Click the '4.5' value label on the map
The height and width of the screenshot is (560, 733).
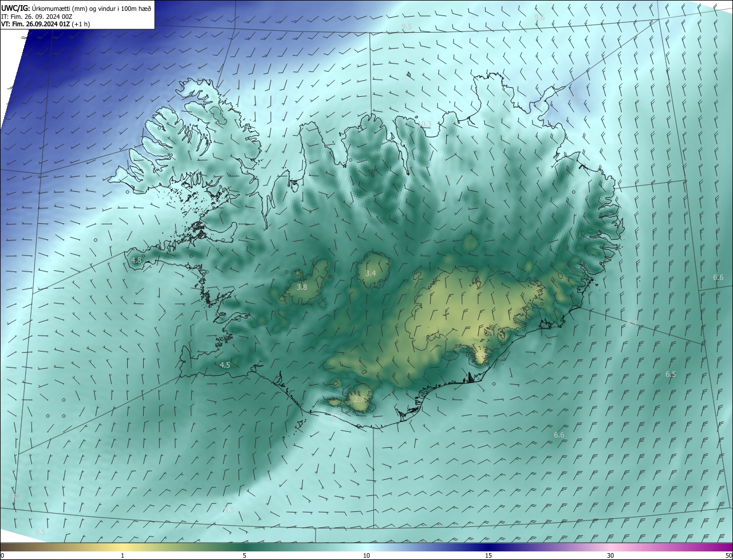(225, 365)
